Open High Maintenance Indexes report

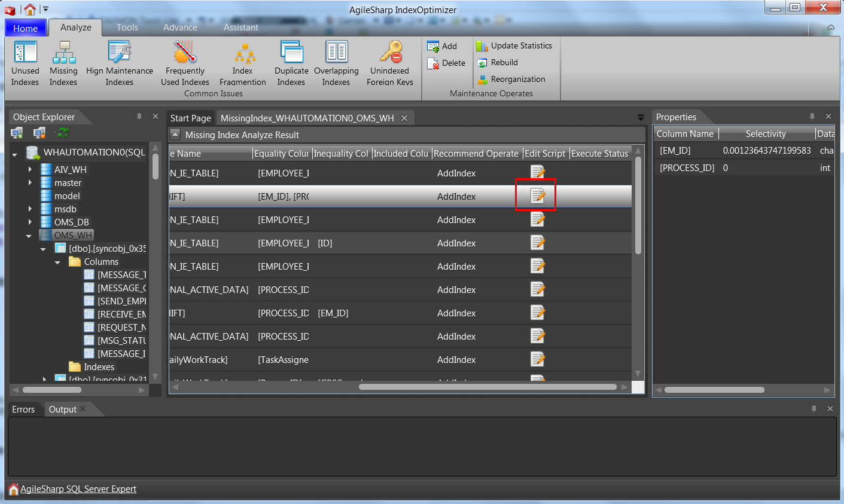120,63
